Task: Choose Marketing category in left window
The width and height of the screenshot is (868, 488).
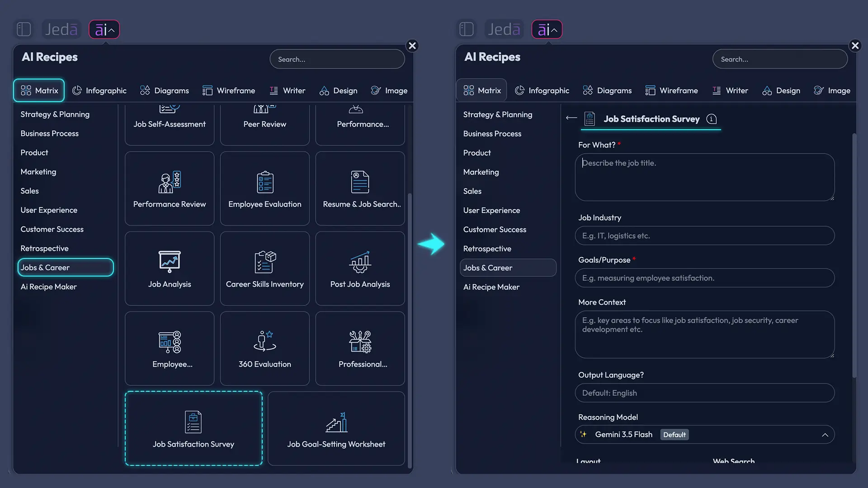Action: pos(38,172)
